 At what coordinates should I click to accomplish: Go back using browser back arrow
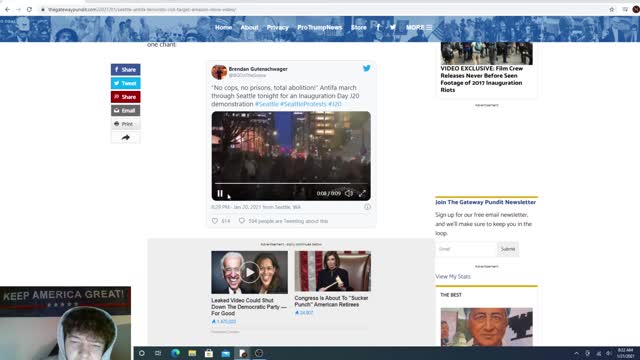[7, 9]
